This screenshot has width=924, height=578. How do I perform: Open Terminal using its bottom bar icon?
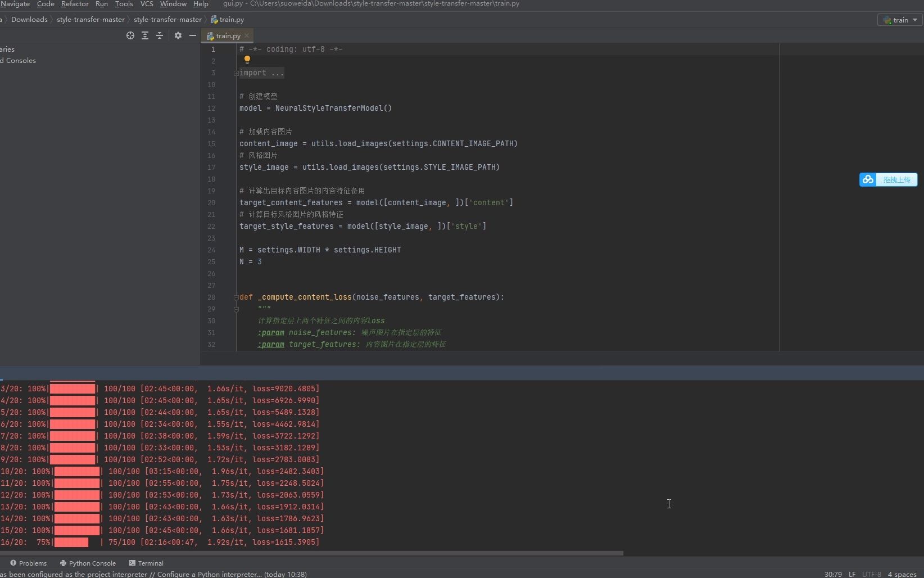pyautogui.click(x=146, y=563)
